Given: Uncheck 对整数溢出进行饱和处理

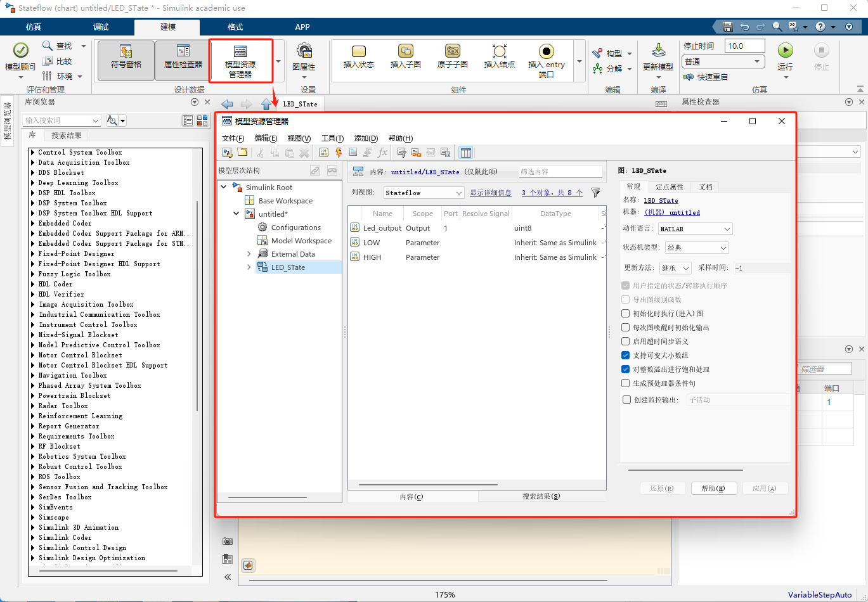Looking at the screenshot, I should point(626,369).
